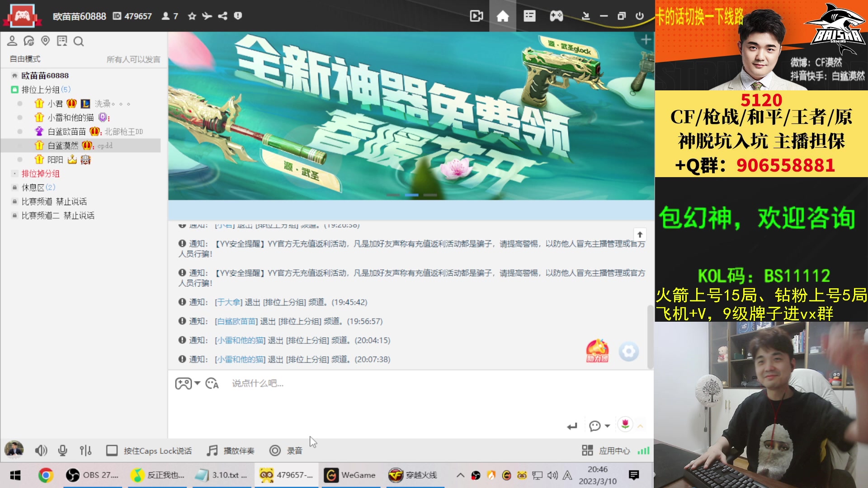The width and height of the screenshot is (868, 488).
Task: Open the Windows Start menu
Action: point(15,475)
